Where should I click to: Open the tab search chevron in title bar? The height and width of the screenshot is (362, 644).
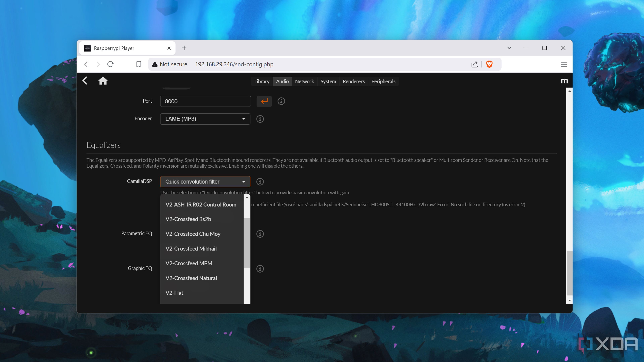509,48
